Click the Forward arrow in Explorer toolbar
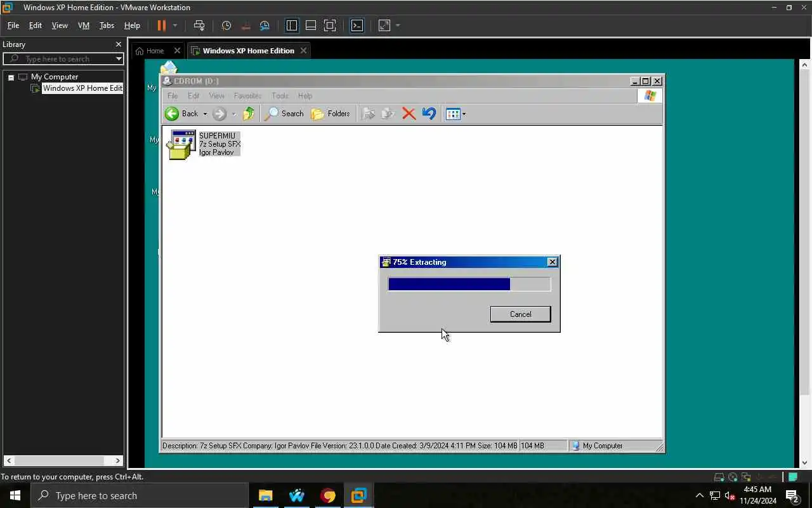812x508 pixels. point(219,114)
